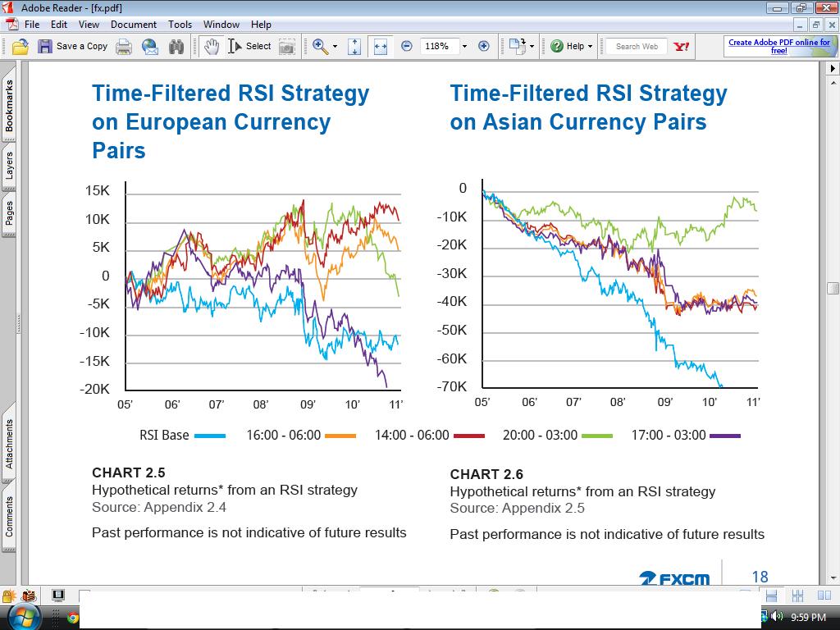Open the rotate view dropdown arrow
Screen dimensions: 840x630
(x=532, y=47)
